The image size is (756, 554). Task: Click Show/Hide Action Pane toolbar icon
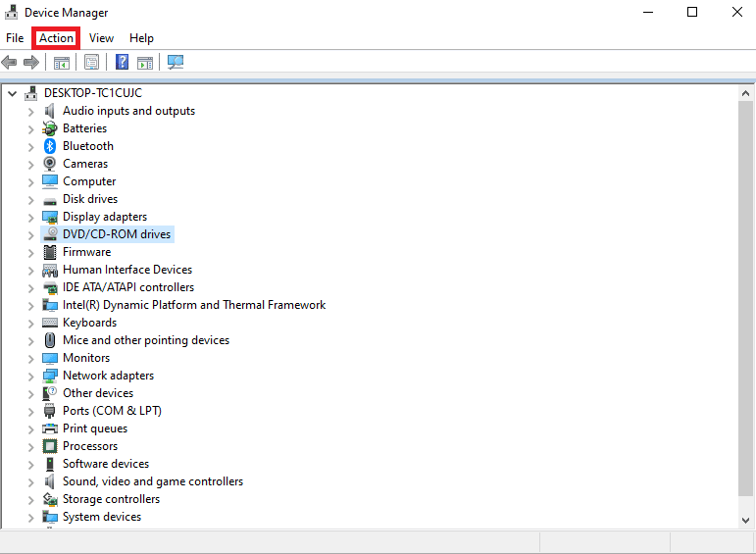pos(145,62)
